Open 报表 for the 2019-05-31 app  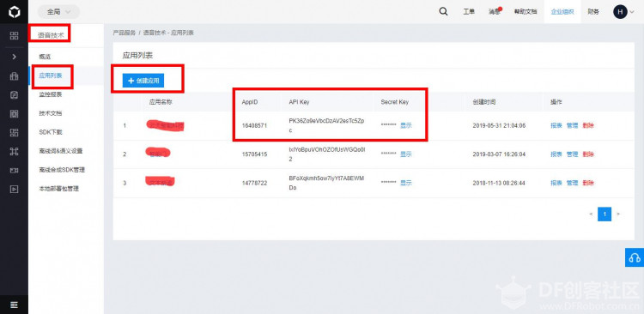pos(556,125)
